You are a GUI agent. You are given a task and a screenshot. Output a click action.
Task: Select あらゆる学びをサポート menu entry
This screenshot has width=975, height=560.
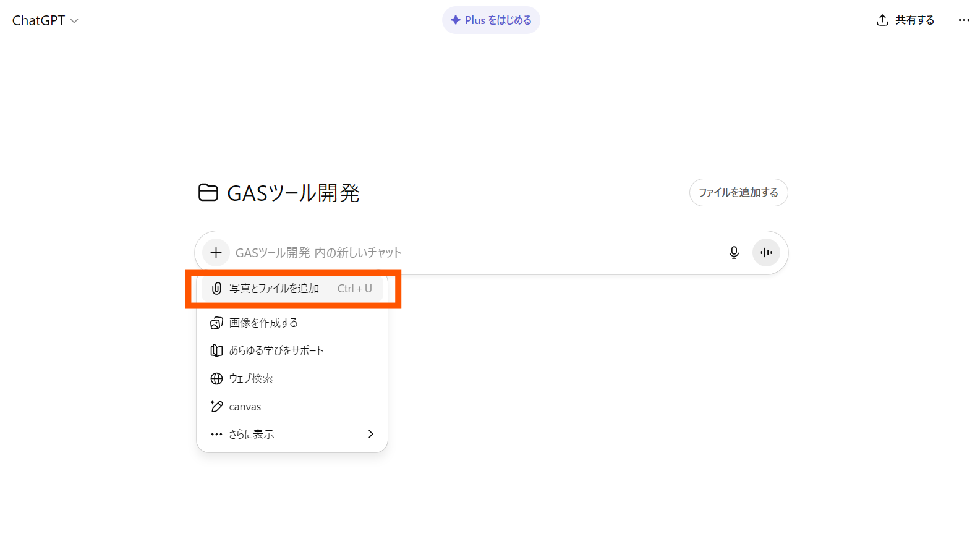click(x=292, y=351)
